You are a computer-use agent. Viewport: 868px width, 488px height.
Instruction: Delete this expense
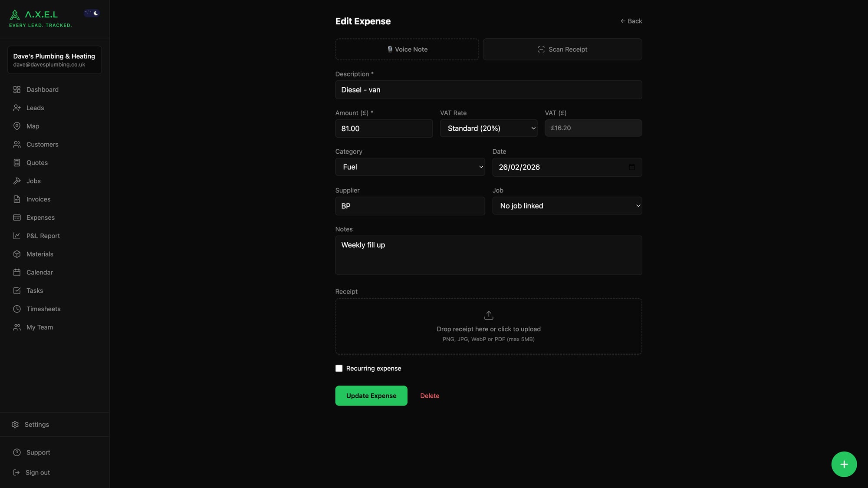point(430,396)
